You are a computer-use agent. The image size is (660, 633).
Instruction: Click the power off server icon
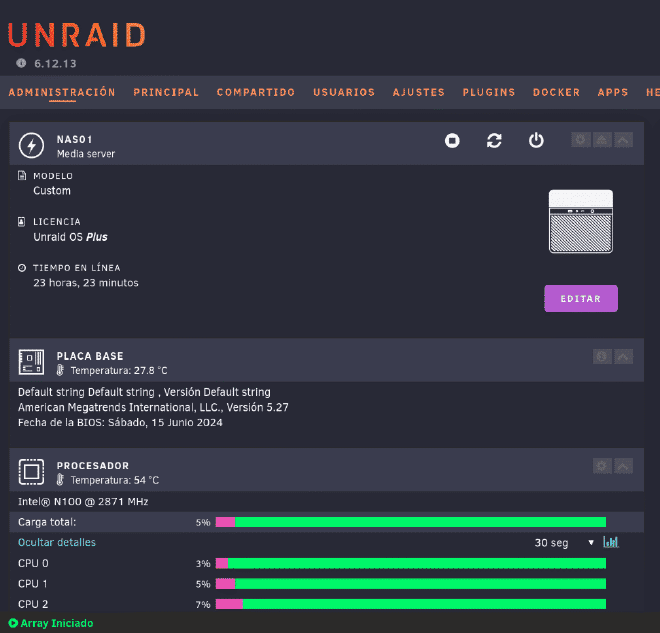(x=536, y=141)
